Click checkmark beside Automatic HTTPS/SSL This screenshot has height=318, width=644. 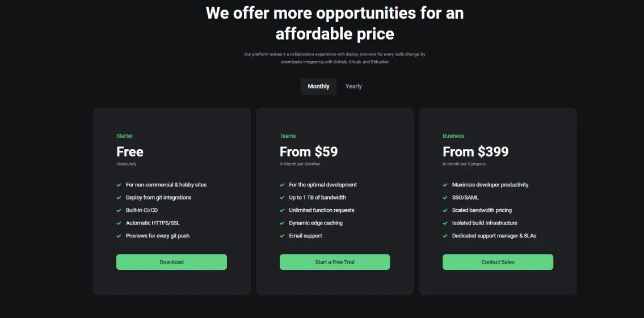119,223
